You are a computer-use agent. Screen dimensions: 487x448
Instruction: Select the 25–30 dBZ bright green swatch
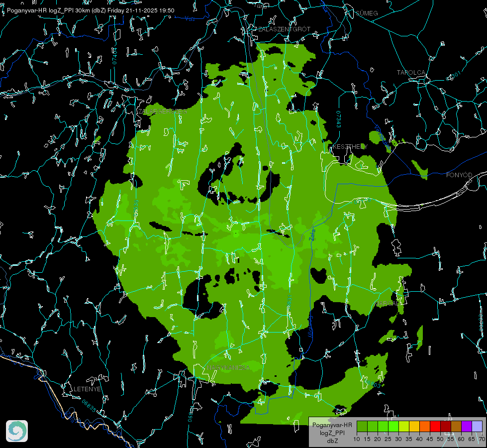[393, 427]
